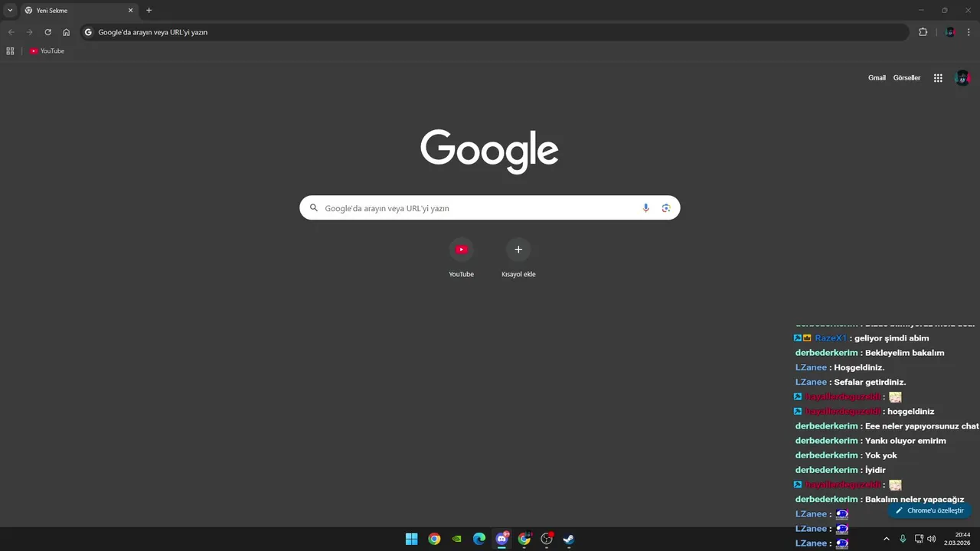The image size is (980, 551).
Task: Open the apps grid in bookmarks bar
Action: coord(10,51)
